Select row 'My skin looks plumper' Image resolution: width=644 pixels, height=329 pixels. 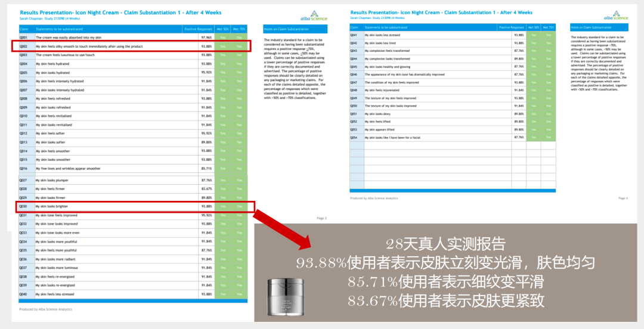pyautogui.click(x=133, y=181)
